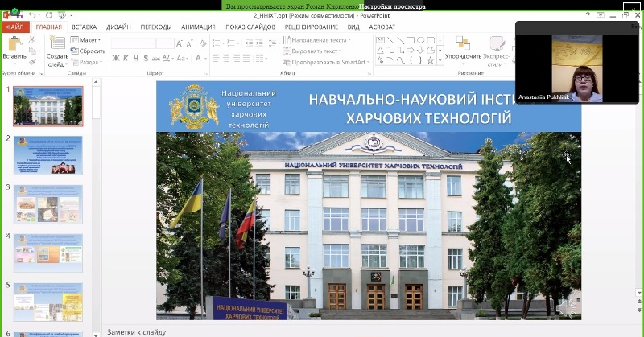Viewport: 644px width, 337px height.
Task: Switch to the ПОКАЗ СЛАЙДОВ tab
Action: pos(250,27)
